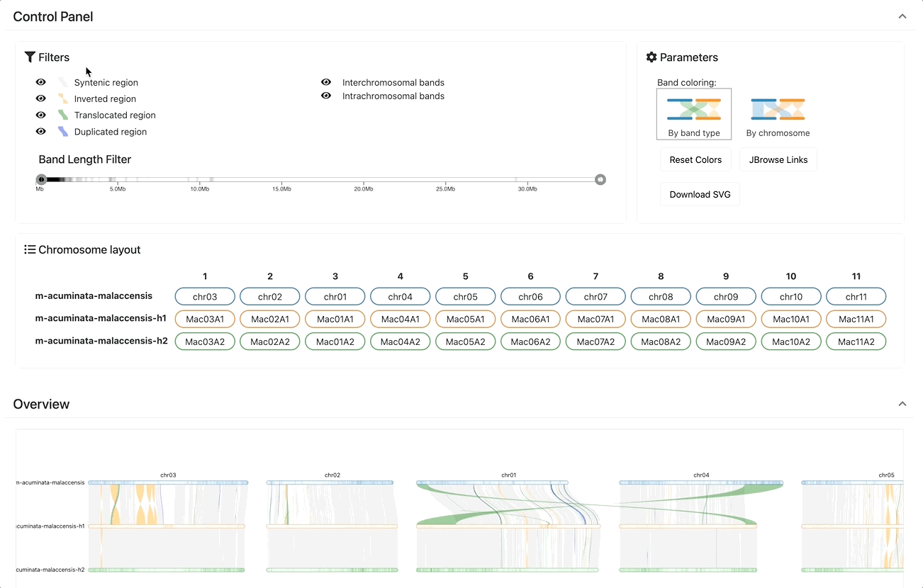923x588 pixels.
Task: Click the Mac10A1 chromosome pill
Action: pos(791,319)
